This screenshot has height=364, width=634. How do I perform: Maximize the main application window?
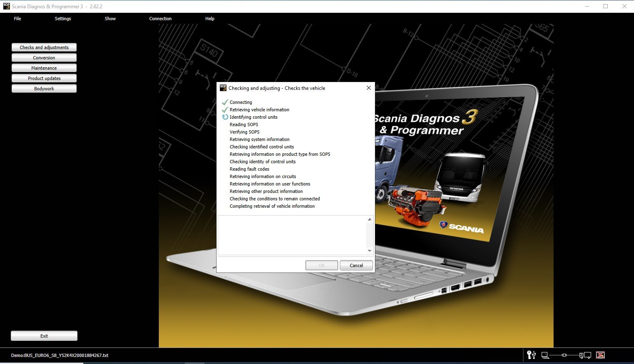point(606,6)
